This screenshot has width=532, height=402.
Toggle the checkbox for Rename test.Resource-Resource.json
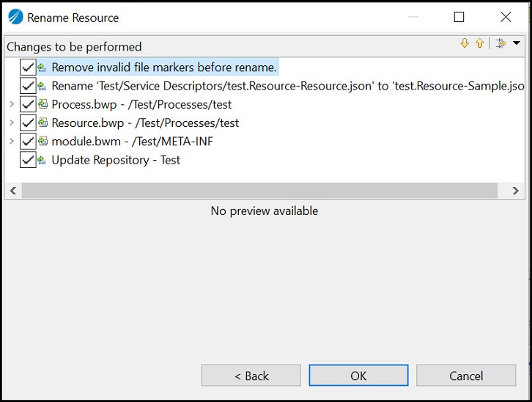coord(28,86)
